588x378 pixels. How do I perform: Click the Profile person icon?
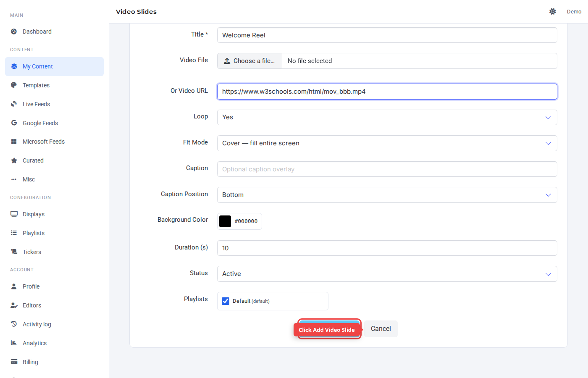pyautogui.click(x=14, y=286)
